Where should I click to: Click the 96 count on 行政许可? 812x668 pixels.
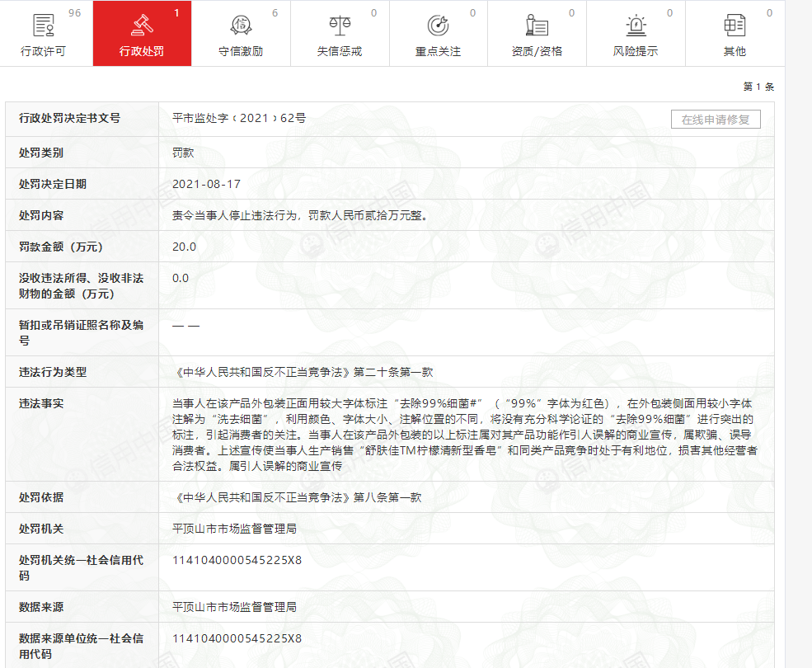[74, 13]
